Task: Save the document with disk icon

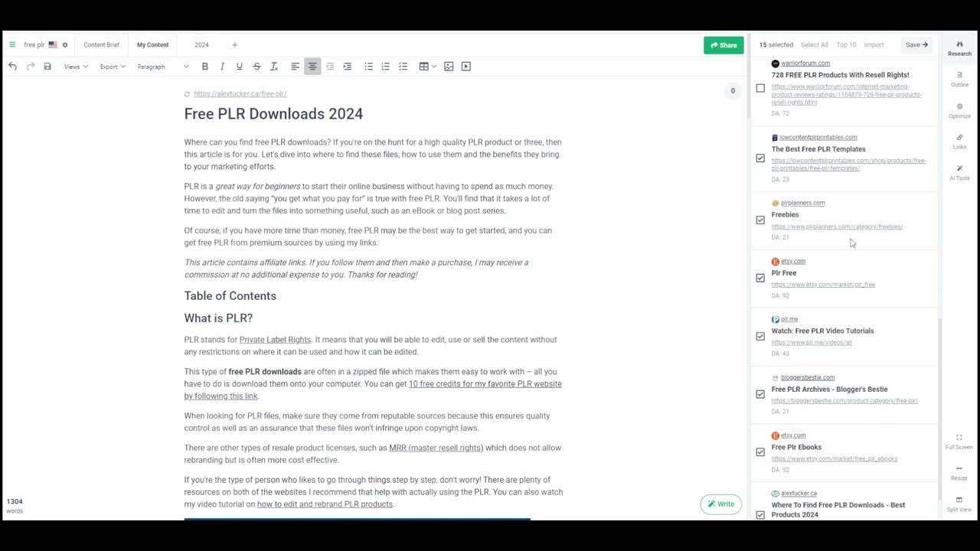Action: (47, 67)
